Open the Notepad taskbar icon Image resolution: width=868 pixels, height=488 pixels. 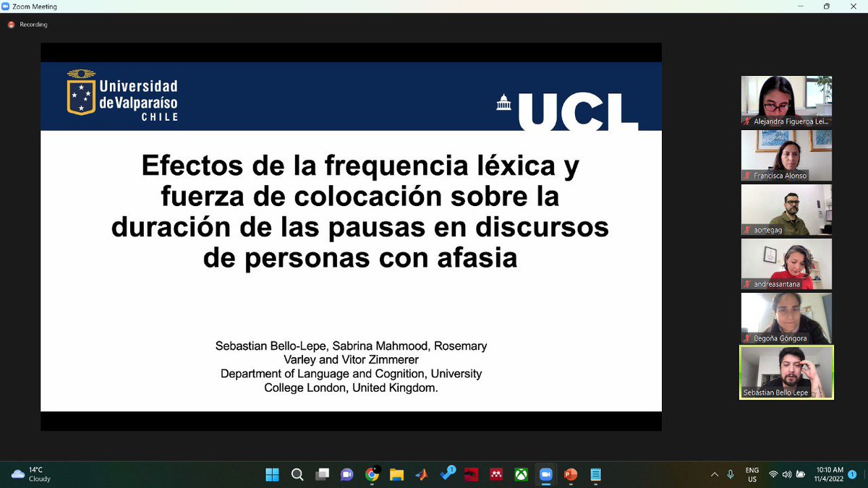pyautogui.click(x=596, y=474)
